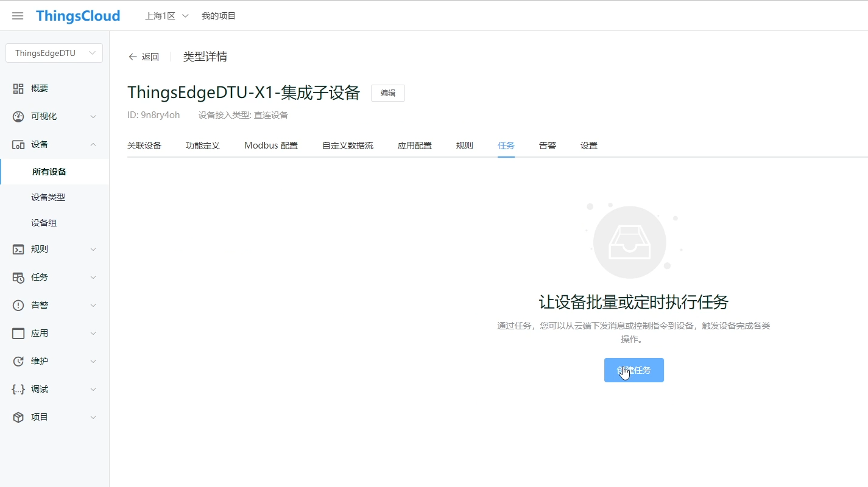
Task: Open the ThingsEdgeDTU project selector
Action: point(54,53)
